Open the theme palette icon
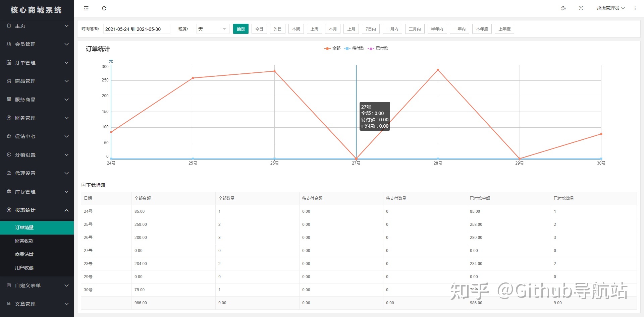The height and width of the screenshot is (317, 644). [563, 8]
